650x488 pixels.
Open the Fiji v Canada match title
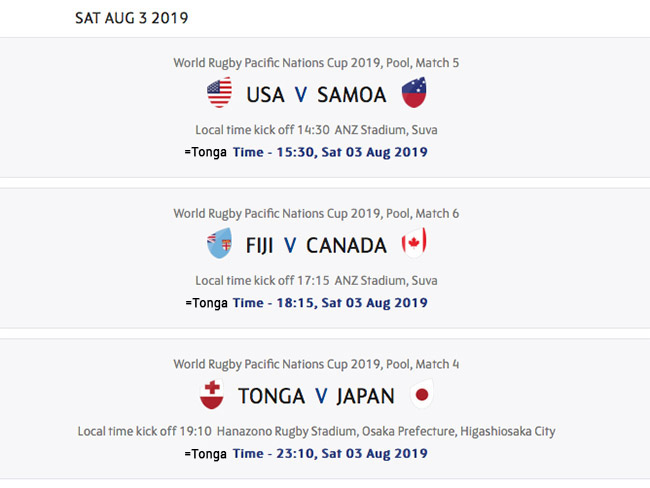pos(316,245)
